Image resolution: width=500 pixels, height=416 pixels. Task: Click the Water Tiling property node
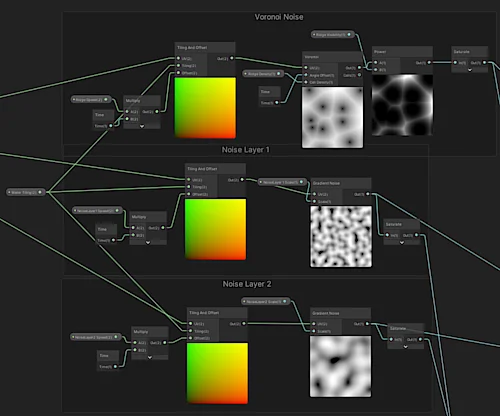[26, 192]
